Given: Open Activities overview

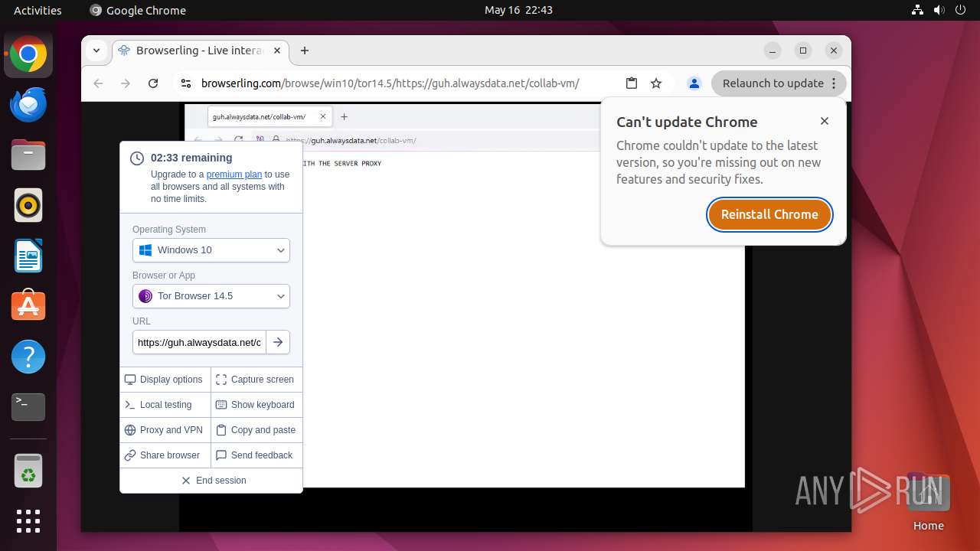Looking at the screenshot, I should point(38,10).
